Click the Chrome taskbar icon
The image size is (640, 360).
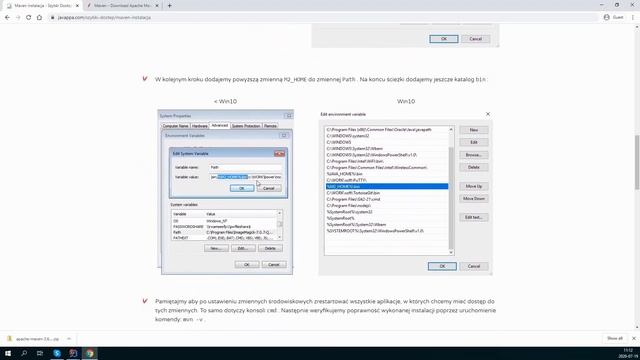tap(90, 353)
